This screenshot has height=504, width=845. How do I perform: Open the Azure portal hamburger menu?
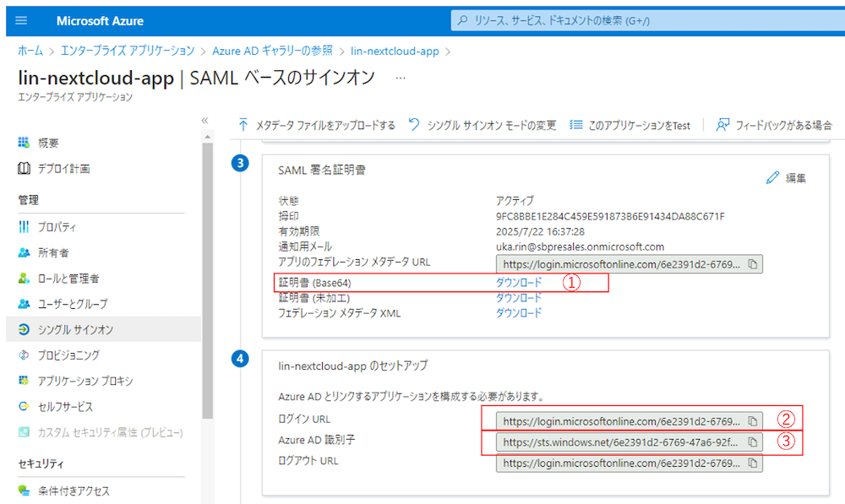tap(22, 20)
